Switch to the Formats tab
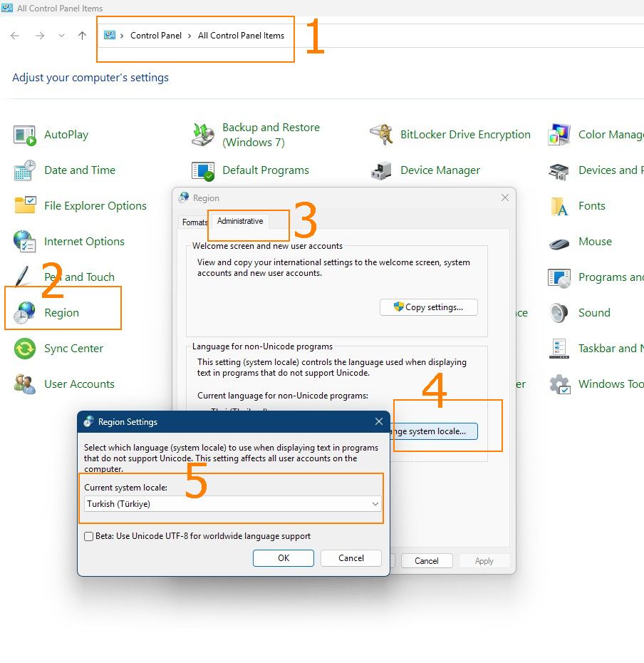This screenshot has width=644, height=663. (x=195, y=222)
